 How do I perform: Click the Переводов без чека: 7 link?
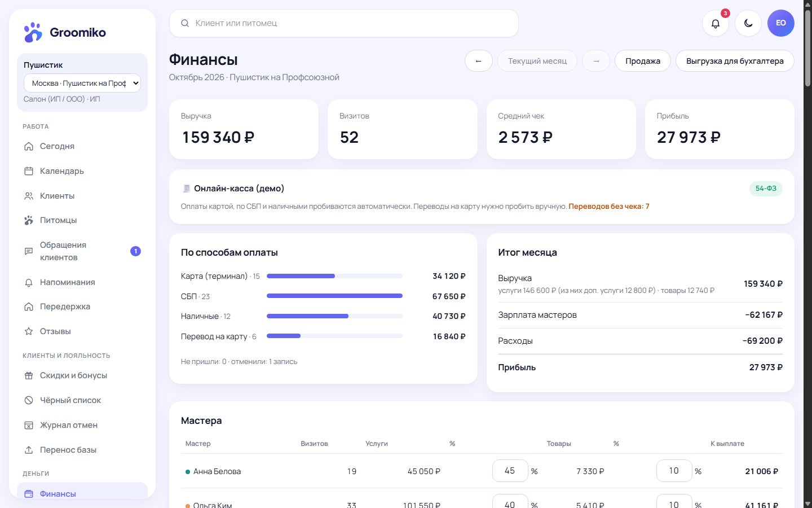click(609, 207)
